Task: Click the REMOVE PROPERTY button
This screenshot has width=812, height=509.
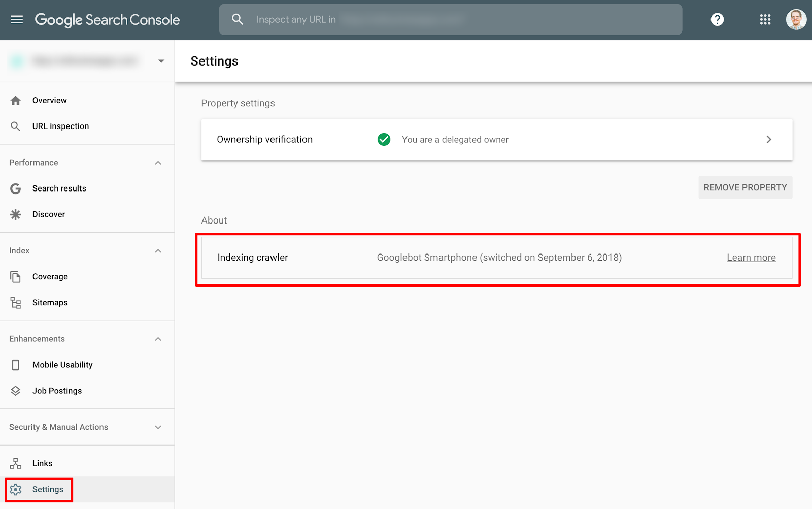Action: (745, 187)
